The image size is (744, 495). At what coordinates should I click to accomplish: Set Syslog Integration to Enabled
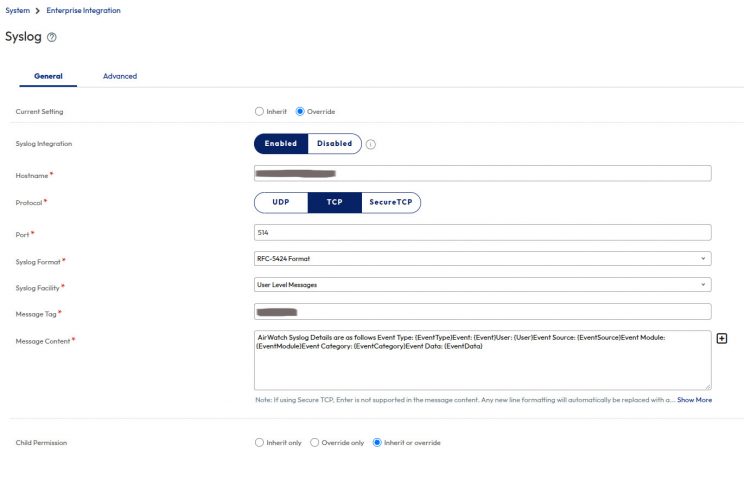pos(281,143)
